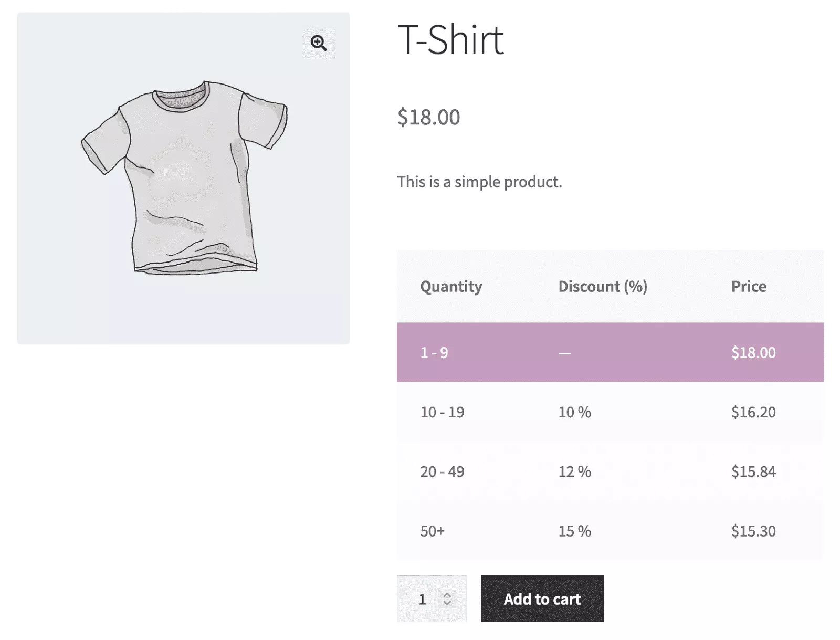Select the 50+ quantity range
The width and height of the screenshot is (840, 640).
tap(432, 531)
